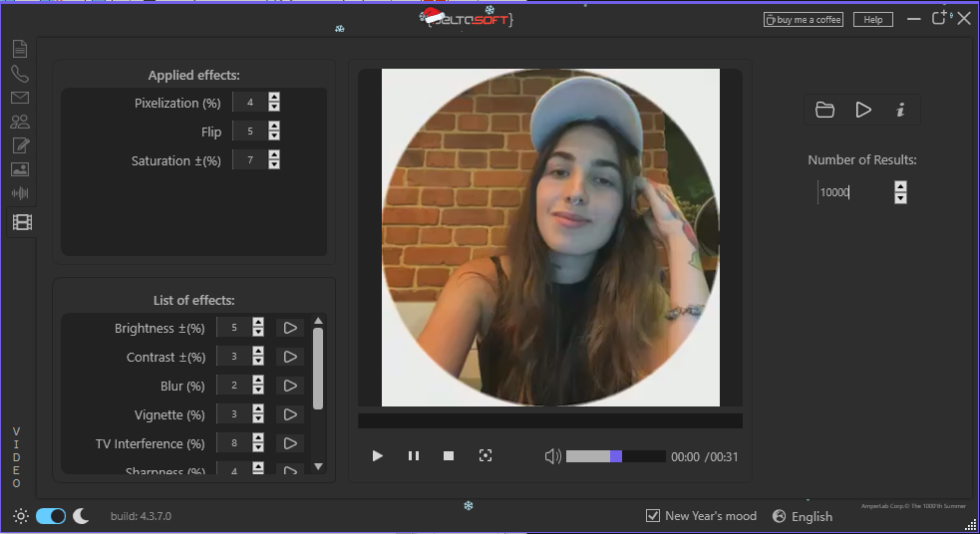Toggle the light/dark theme switch

coord(51,516)
